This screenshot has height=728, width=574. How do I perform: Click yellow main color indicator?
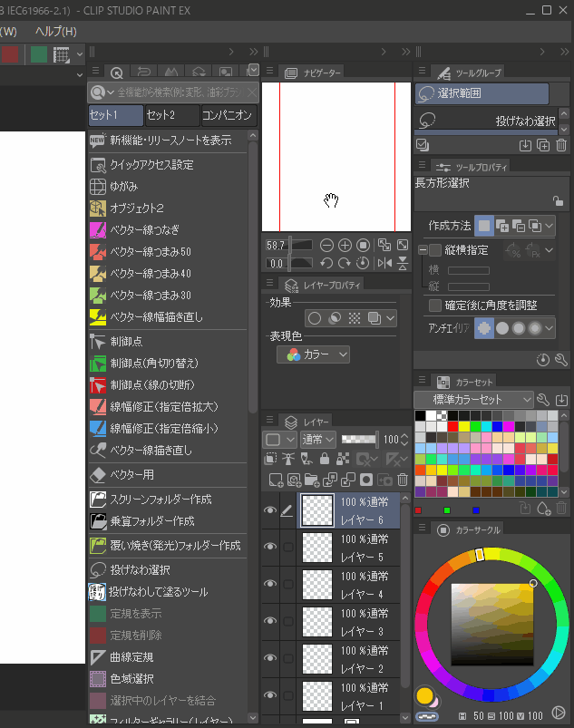click(x=424, y=695)
